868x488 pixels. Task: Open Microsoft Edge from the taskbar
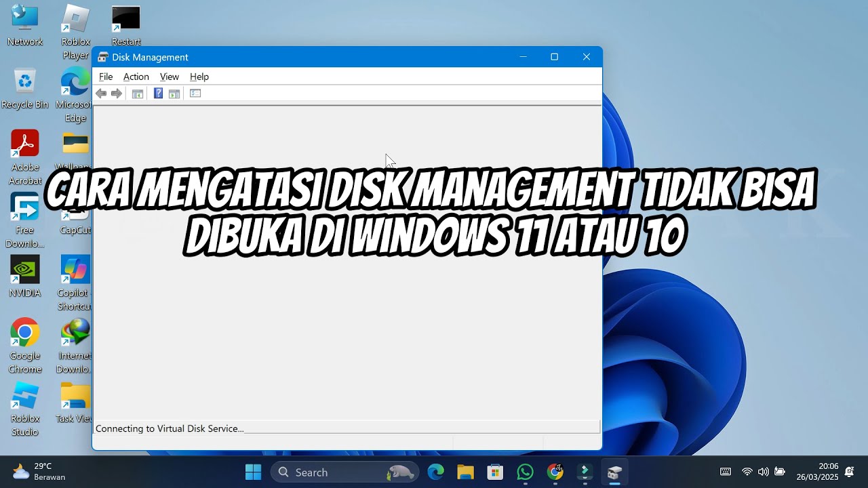pos(435,472)
